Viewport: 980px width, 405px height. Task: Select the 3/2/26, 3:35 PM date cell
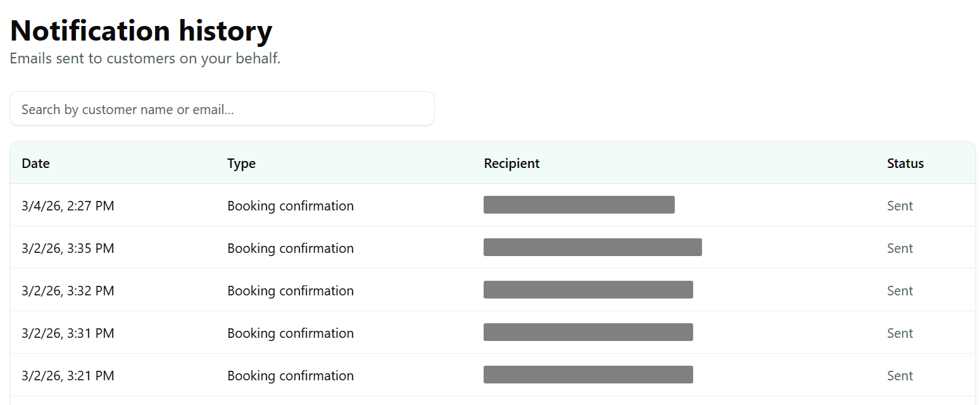click(68, 248)
